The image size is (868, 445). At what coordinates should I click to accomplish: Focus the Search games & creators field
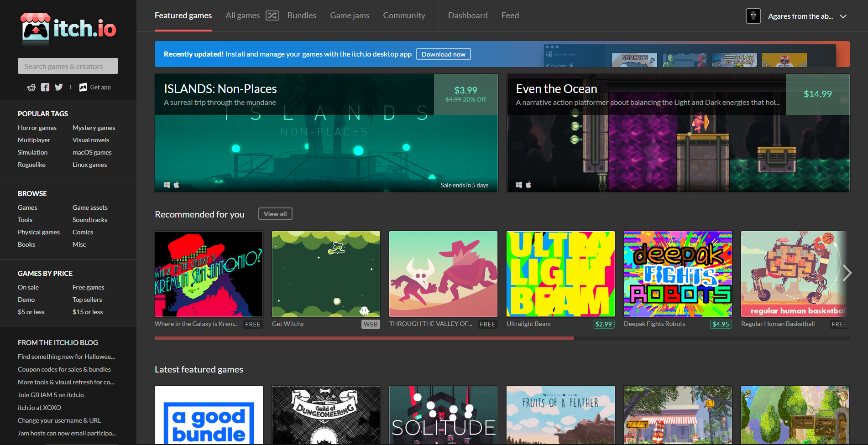68,66
